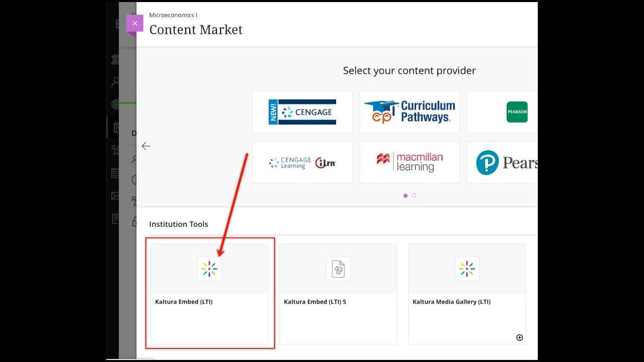The image size is (644, 362).
Task: Choose the new Cengage content provider
Action: click(302, 112)
